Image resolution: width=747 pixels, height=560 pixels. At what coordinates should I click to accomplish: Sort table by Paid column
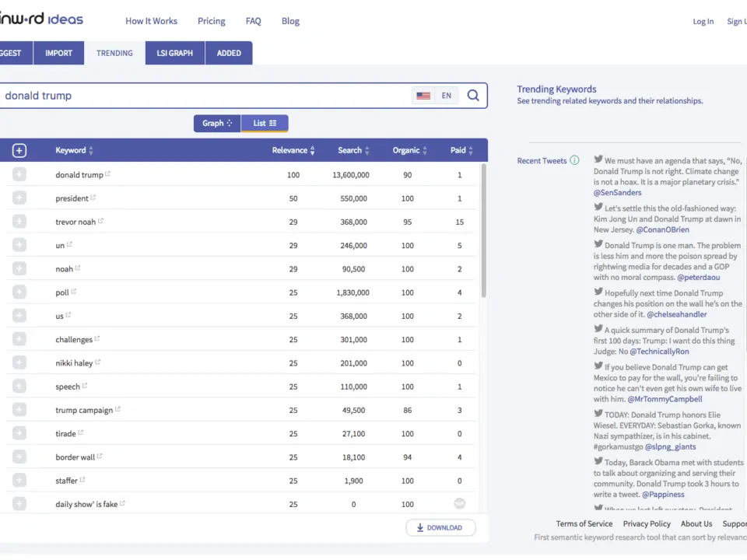[461, 150]
